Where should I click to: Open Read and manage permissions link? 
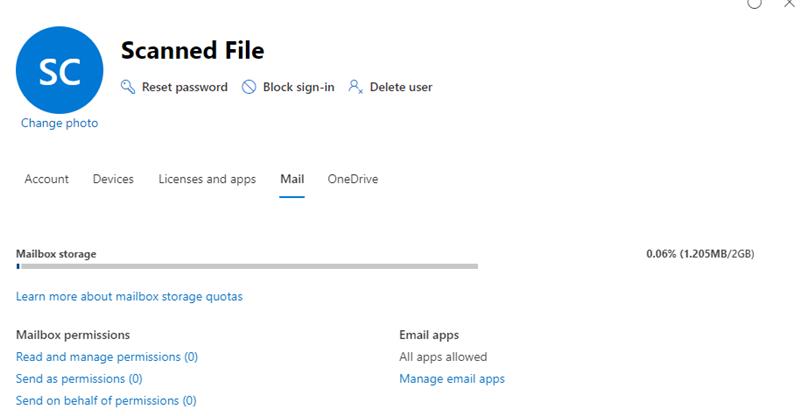[107, 357]
